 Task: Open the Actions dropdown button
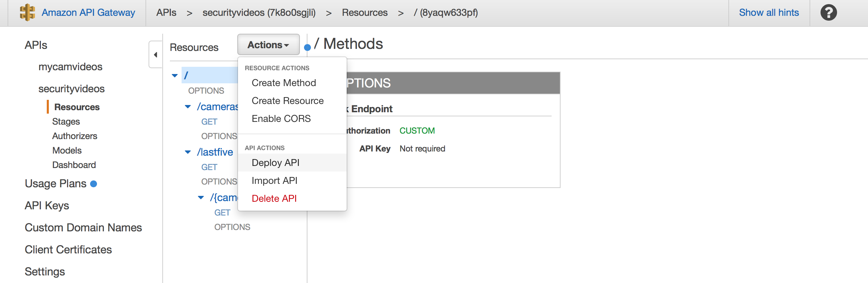[268, 45]
